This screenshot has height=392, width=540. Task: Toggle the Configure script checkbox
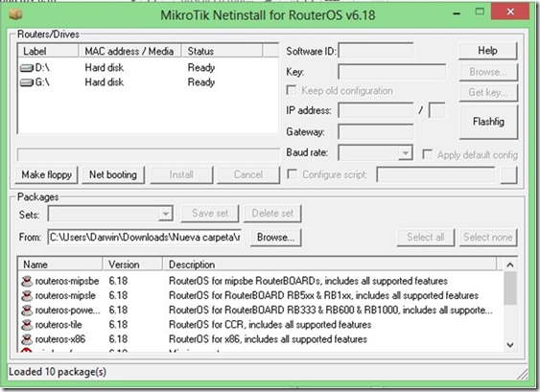click(292, 173)
